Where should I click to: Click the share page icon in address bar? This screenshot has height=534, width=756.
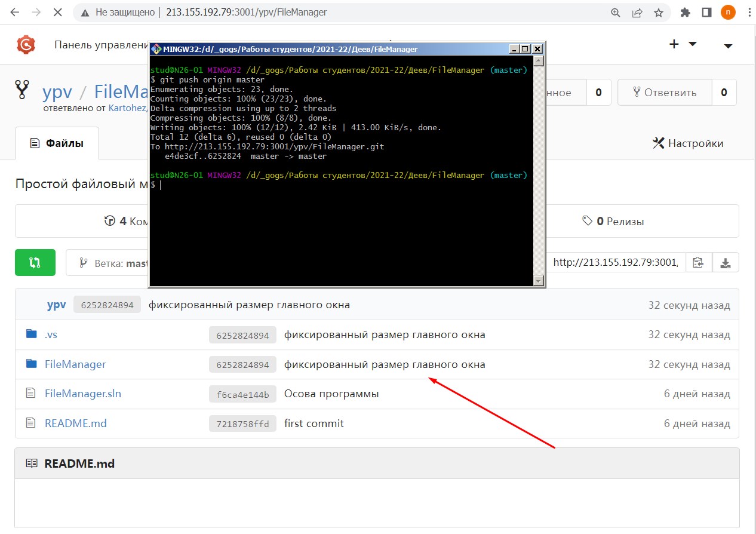637,13
